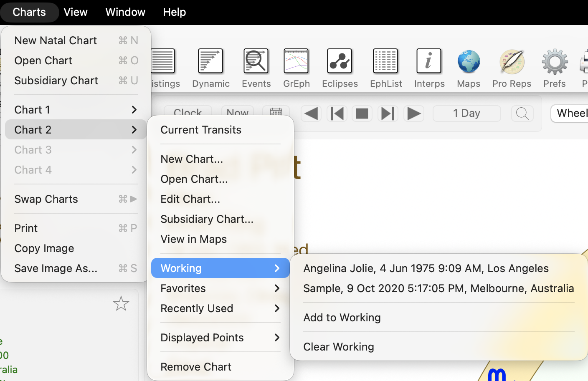Open the GrEph graphic ephemeris icon
Viewport: 588px width, 381px height.
297,61
